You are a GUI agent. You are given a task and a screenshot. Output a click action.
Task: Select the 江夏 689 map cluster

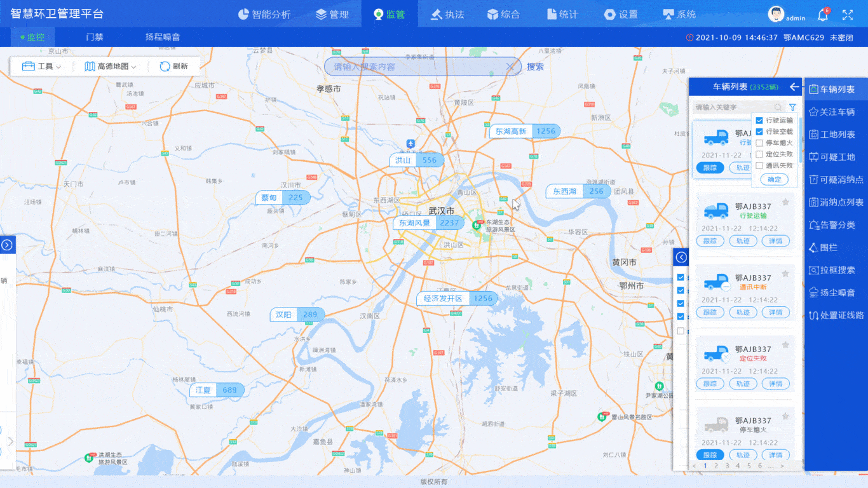[217, 390]
